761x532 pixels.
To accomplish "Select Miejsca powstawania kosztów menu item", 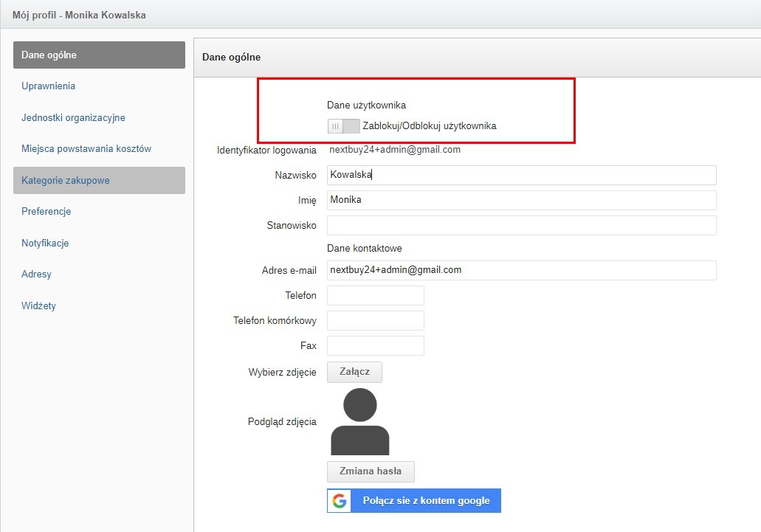I will (86, 149).
